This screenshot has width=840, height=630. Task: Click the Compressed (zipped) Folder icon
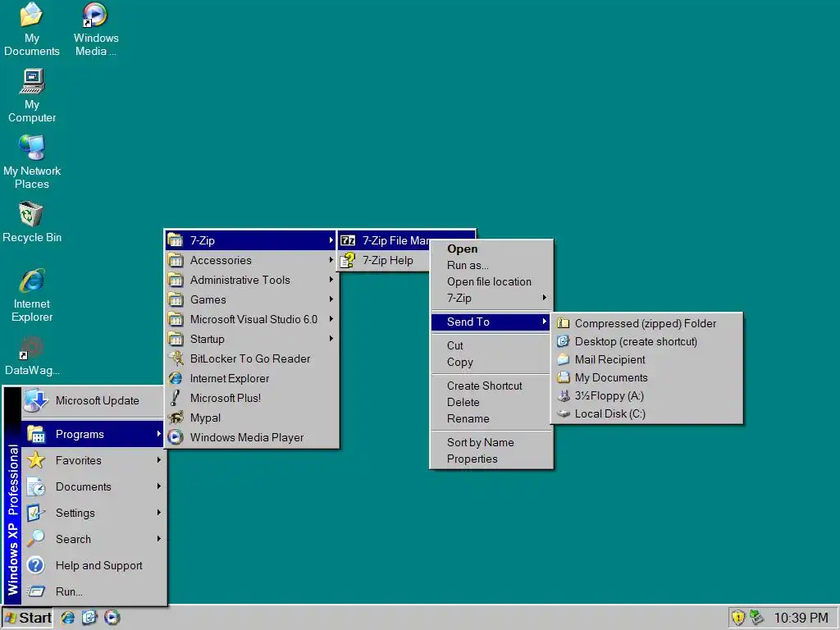coord(563,323)
